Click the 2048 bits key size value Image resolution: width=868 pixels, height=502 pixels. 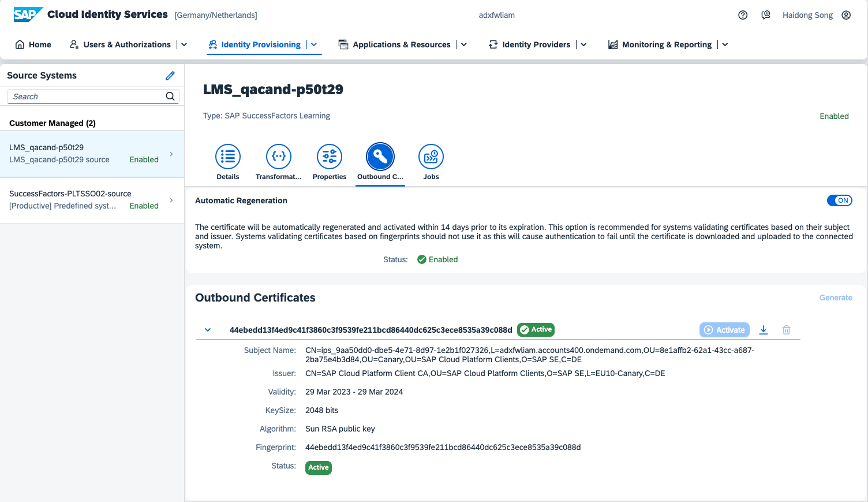[322, 410]
